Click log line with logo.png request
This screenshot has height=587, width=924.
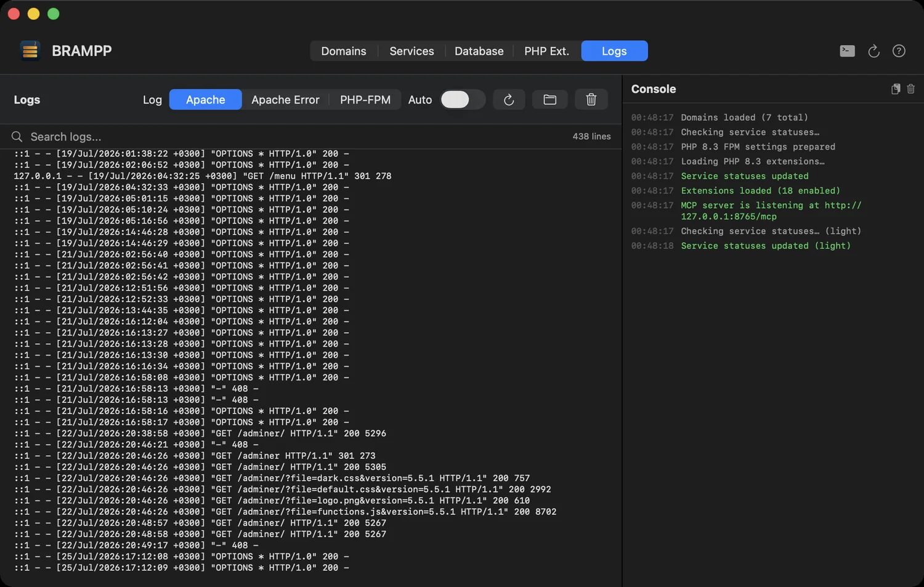point(272,501)
